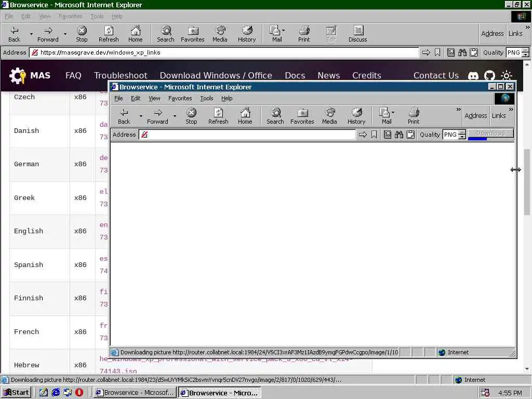This screenshot has width=532, height=399.
Task: Open History in the background browser toolbar
Action: coord(247,34)
